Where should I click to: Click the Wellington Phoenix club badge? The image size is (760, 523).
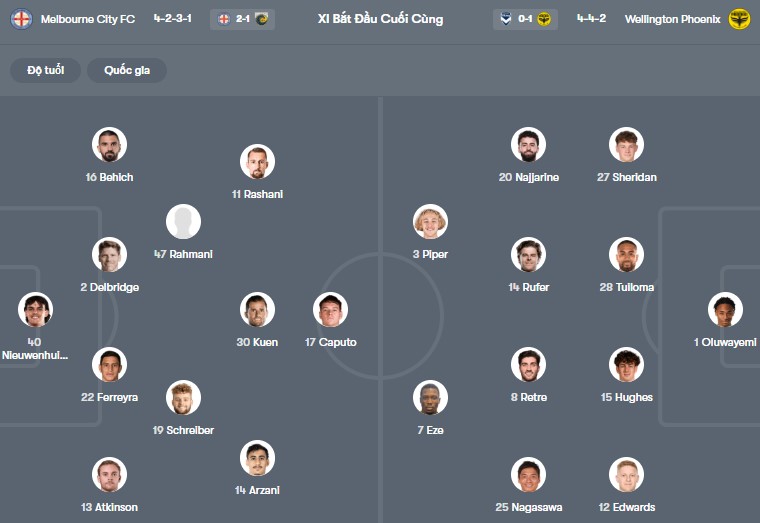point(739,19)
